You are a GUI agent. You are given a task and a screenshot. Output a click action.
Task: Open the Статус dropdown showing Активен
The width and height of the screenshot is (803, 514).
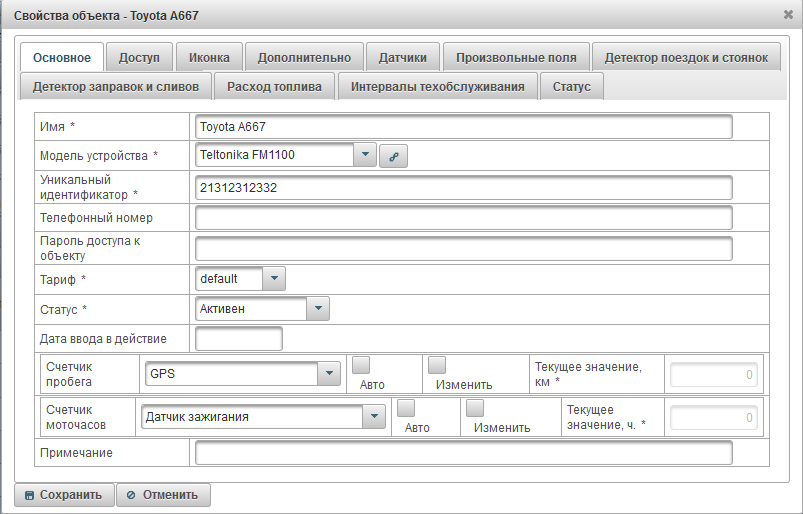(x=318, y=309)
